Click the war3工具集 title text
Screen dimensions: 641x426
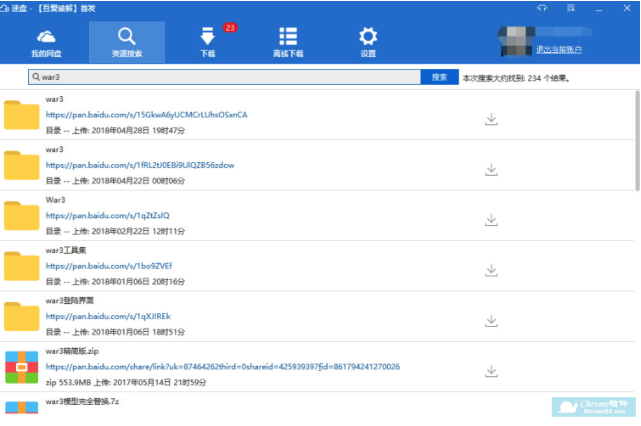tap(66, 250)
